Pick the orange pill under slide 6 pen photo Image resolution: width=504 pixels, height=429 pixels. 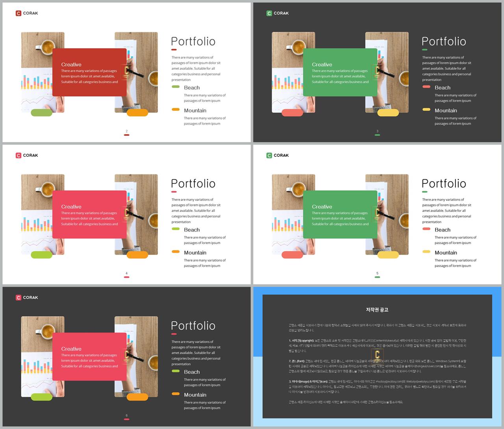[137, 397]
